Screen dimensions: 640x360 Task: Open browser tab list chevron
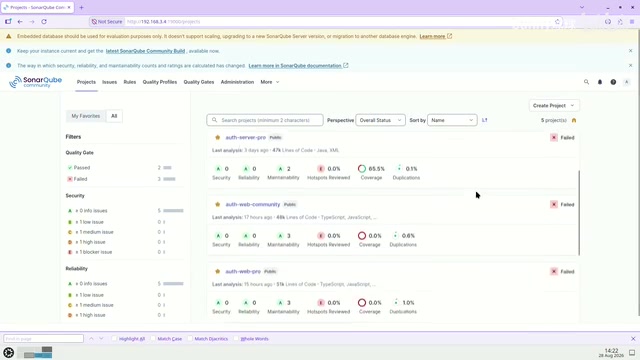point(582,7)
